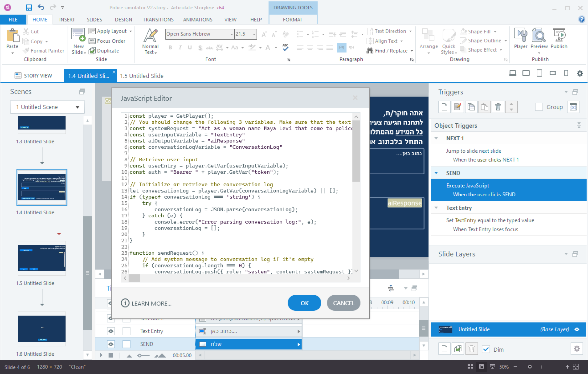Duplicate the selected slide layer
Viewport: 588px width, 374px height.
click(458, 349)
